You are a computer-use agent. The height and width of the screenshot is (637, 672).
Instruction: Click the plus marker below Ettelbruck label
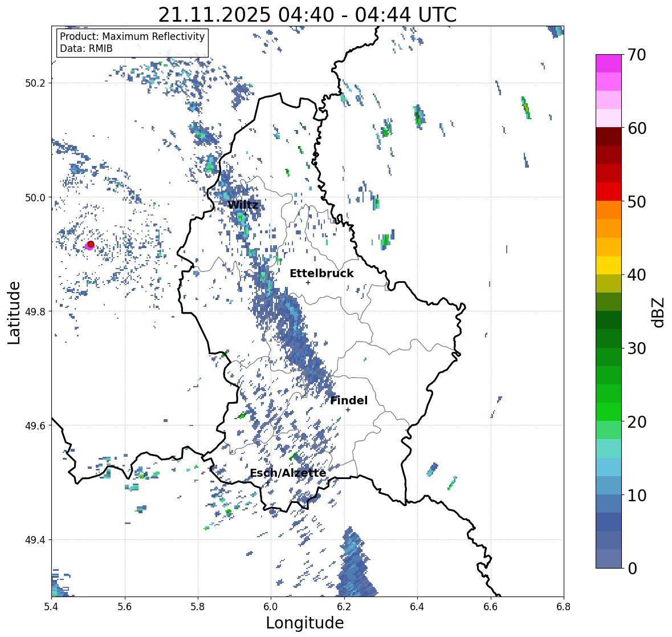point(308,282)
